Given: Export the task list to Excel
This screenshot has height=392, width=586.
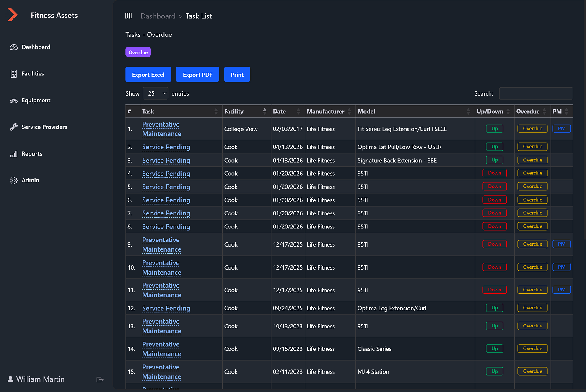Looking at the screenshot, I should [148, 74].
